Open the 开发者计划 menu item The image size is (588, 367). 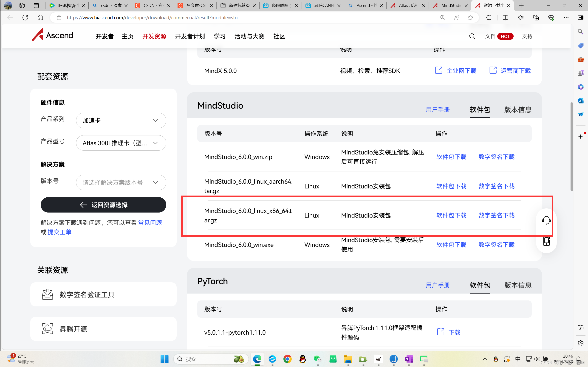(190, 36)
